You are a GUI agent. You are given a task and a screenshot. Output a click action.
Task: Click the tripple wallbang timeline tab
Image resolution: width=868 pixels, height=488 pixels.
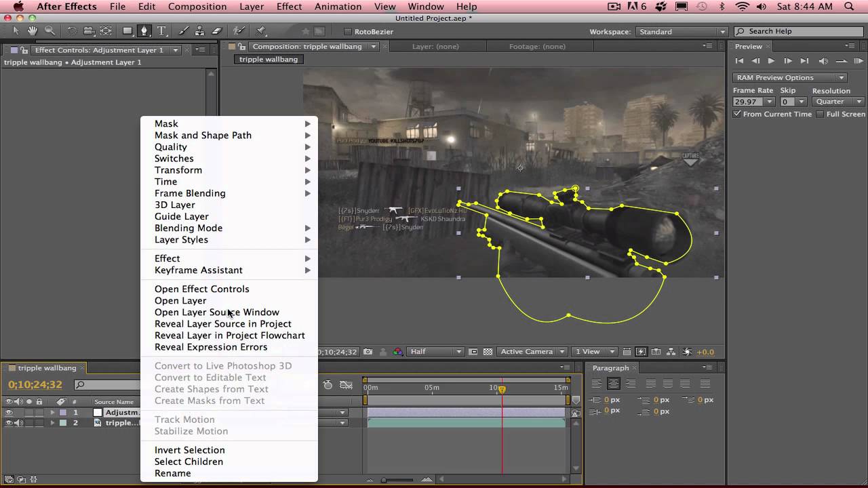tap(47, 368)
